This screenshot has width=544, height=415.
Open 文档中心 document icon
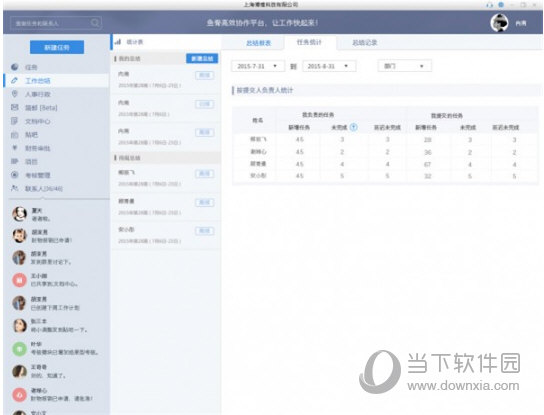[15, 121]
